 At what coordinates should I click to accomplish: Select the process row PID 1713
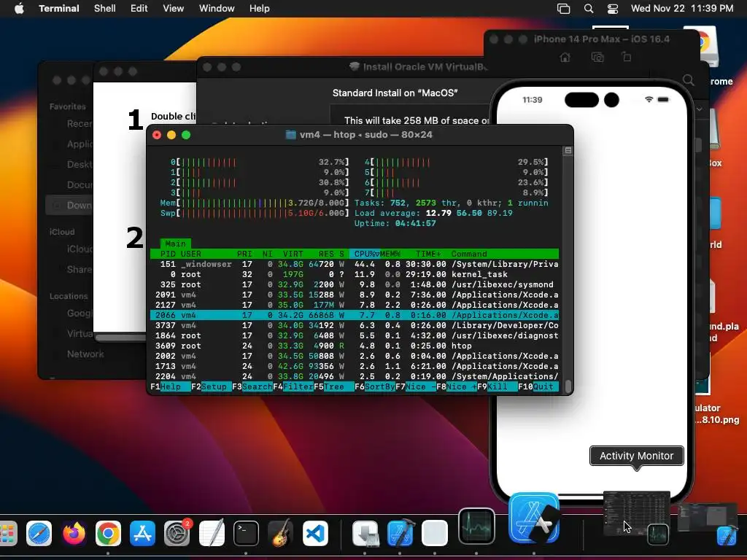[355, 366]
